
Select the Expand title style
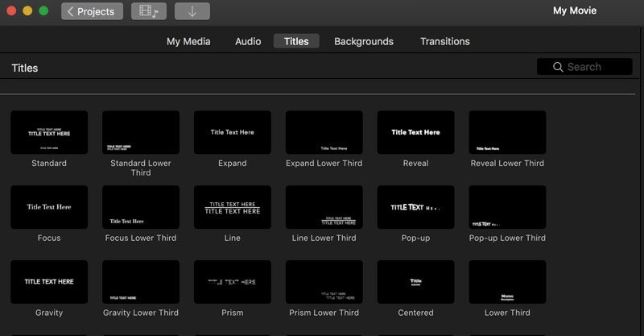(233, 132)
